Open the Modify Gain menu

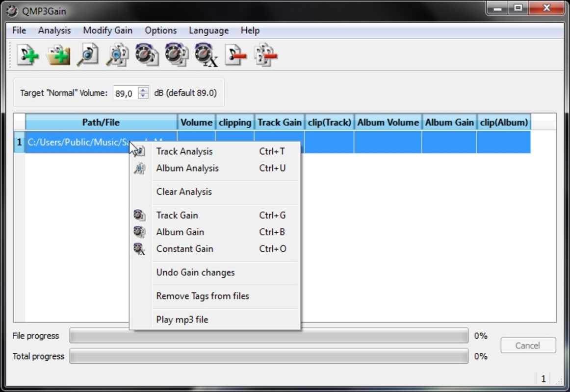coord(107,30)
